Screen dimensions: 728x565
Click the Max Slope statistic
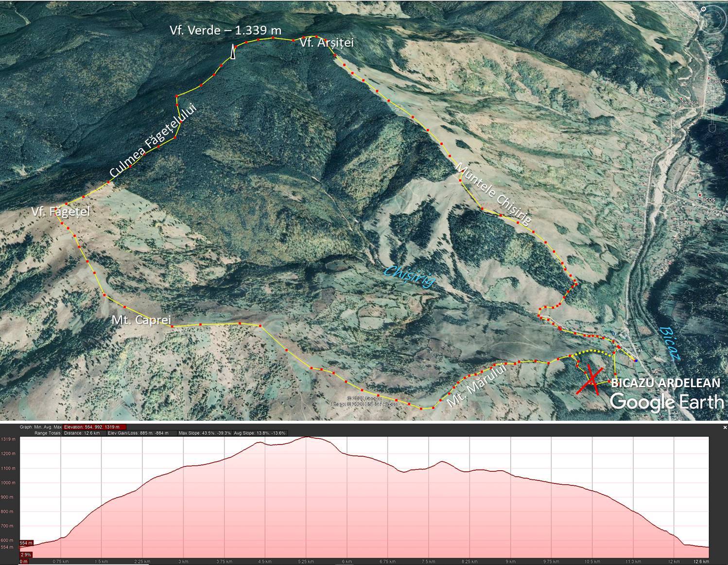coord(205,433)
